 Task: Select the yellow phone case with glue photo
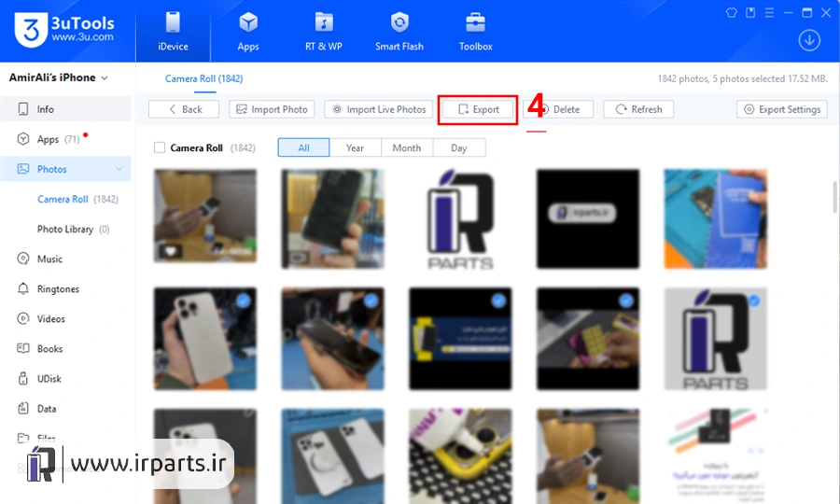click(x=460, y=456)
